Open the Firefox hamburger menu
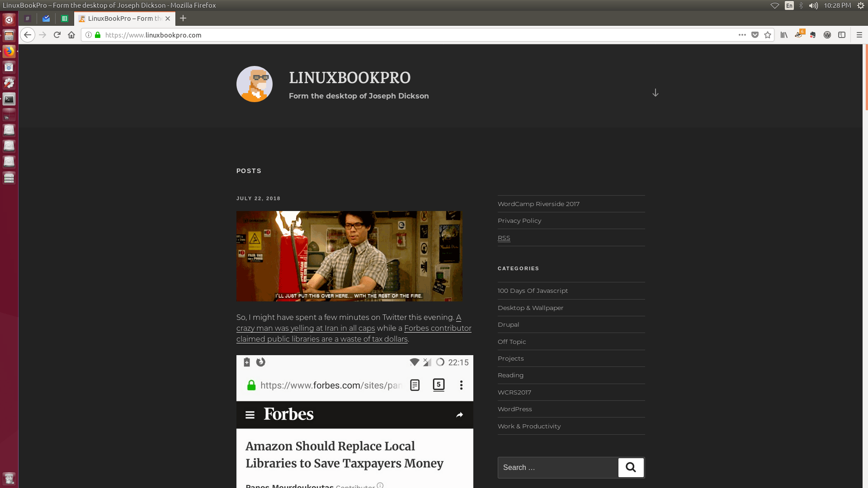This screenshot has height=488, width=868. tap(859, 35)
